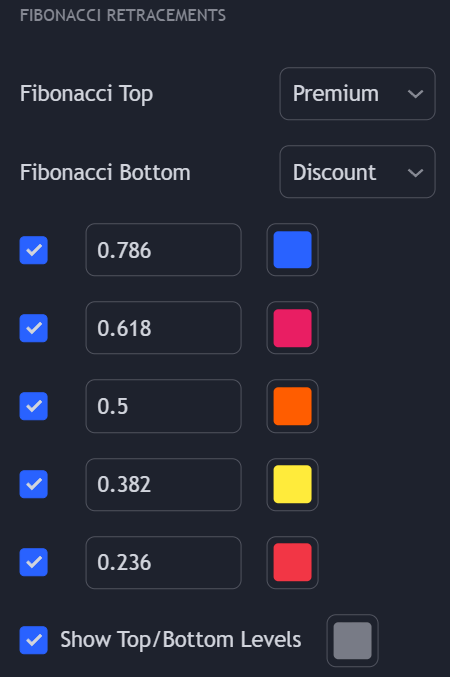
Task: Open the red color swatch for 0.236
Action: tap(292, 562)
